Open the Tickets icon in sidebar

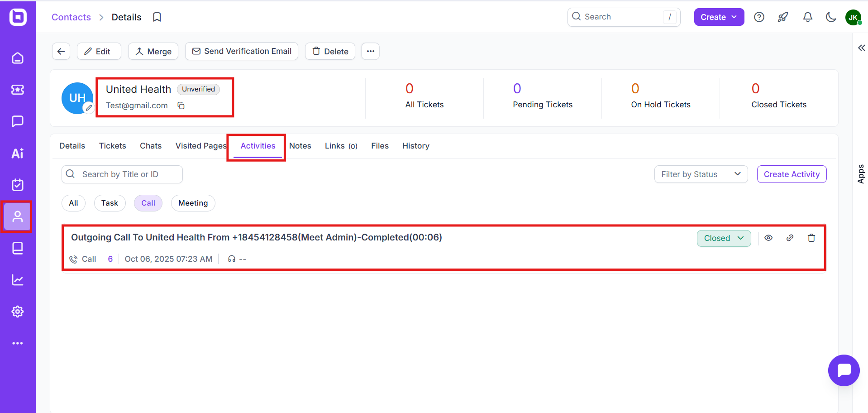point(18,90)
